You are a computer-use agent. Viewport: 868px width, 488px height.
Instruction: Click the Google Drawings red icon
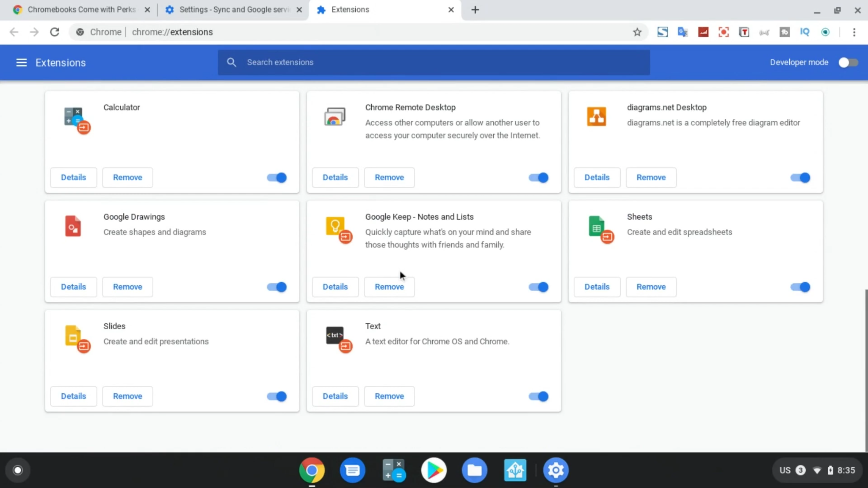click(73, 226)
